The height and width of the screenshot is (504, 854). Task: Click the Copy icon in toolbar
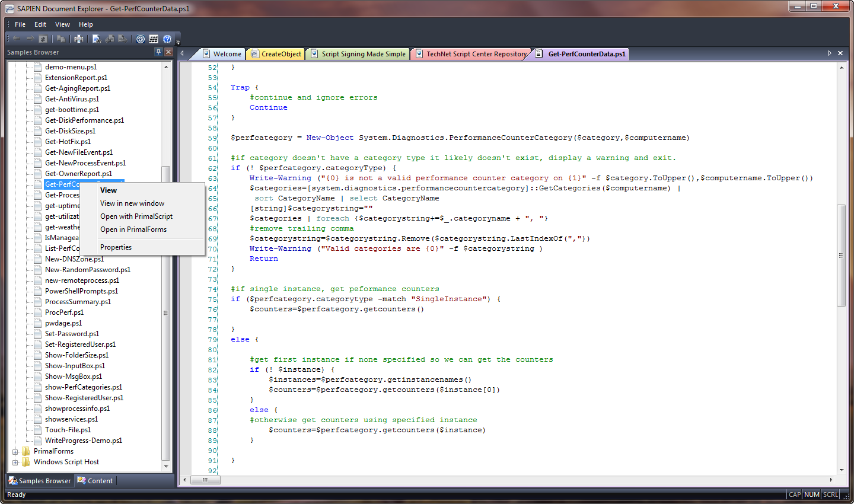[60, 39]
